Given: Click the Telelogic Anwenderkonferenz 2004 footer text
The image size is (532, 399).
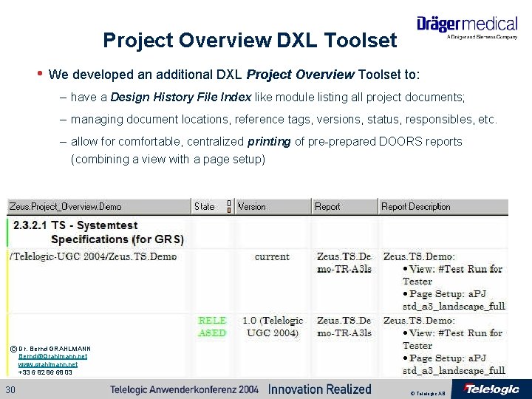Looking at the screenshot, I should tap(184, 389).
